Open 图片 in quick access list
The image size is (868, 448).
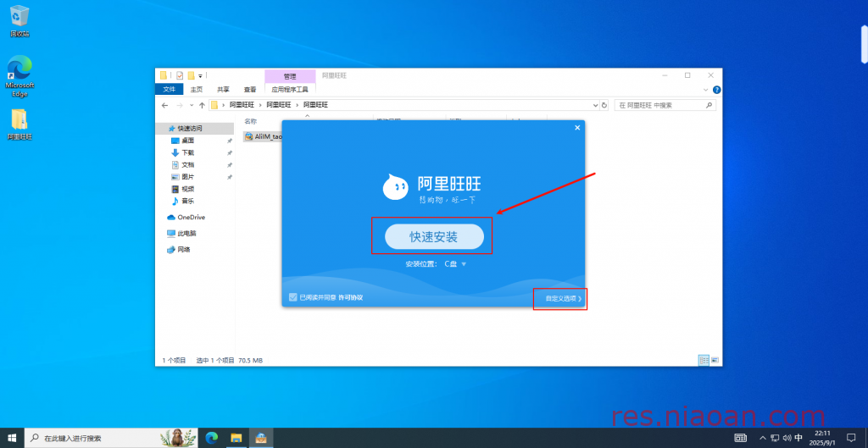pos(187,177)
